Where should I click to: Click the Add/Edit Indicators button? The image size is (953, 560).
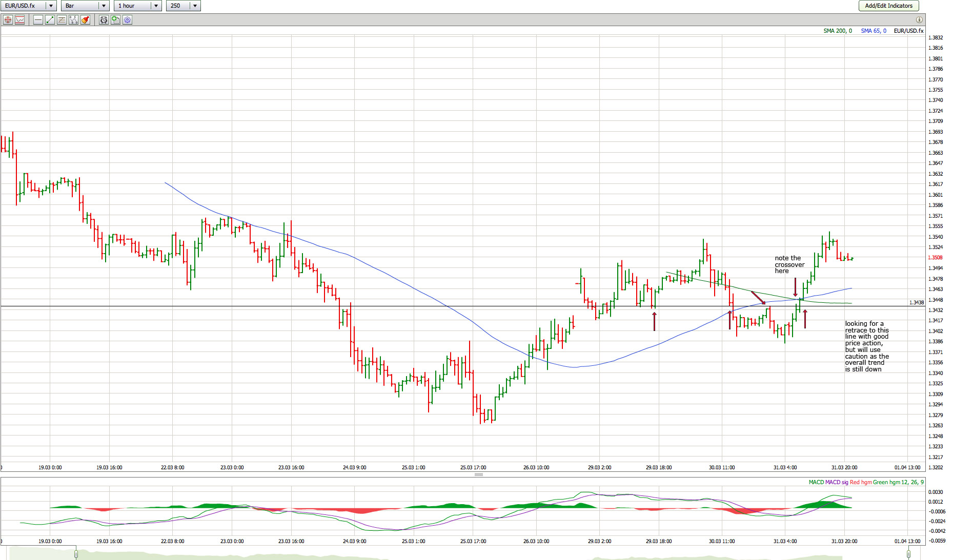pos(888,6)
